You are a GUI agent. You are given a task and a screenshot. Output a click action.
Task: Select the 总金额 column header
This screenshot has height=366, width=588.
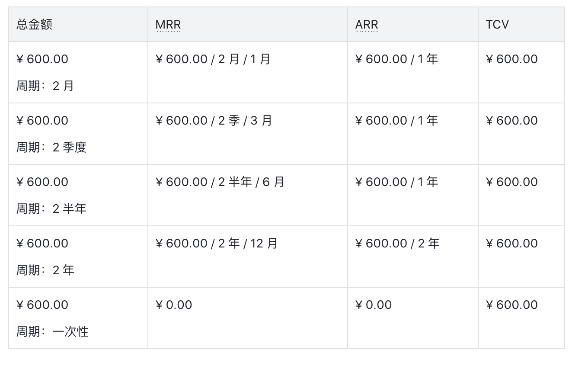35,25
